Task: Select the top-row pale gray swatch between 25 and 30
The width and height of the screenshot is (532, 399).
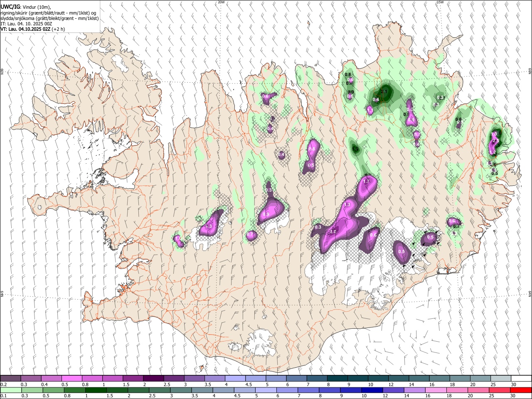Action: (501, 378)
